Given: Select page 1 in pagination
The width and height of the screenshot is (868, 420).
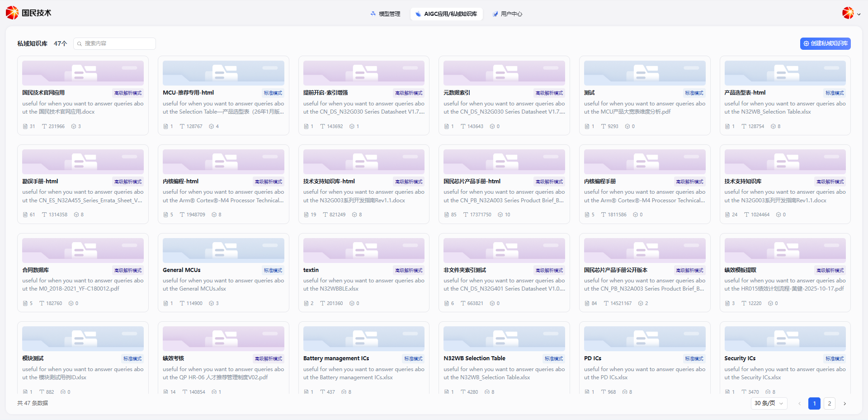Looking at the screenshot, I should 814,403.
